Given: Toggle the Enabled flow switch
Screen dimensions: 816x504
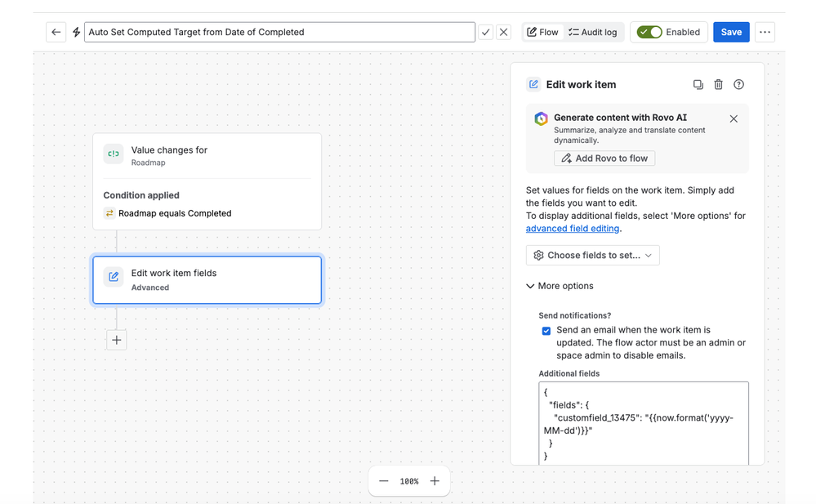Looking at the screenshot, I should tap(649, 32).
